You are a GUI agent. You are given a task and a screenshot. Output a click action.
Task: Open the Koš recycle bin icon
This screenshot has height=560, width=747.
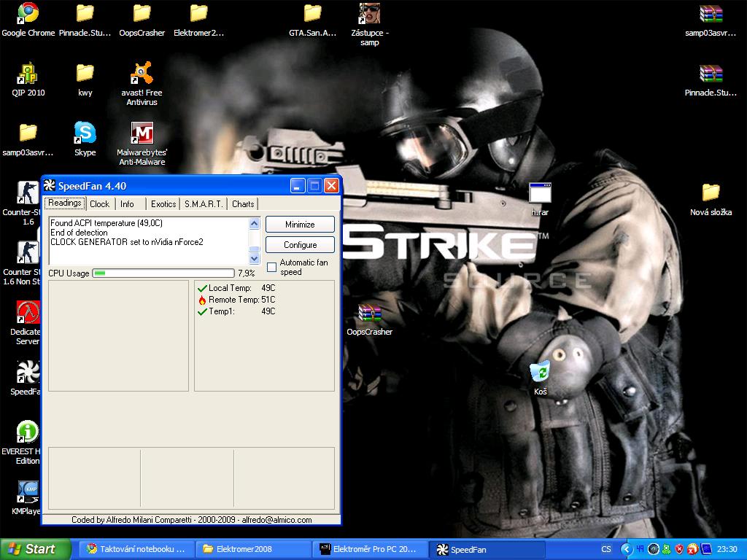(x=540, y=373)
